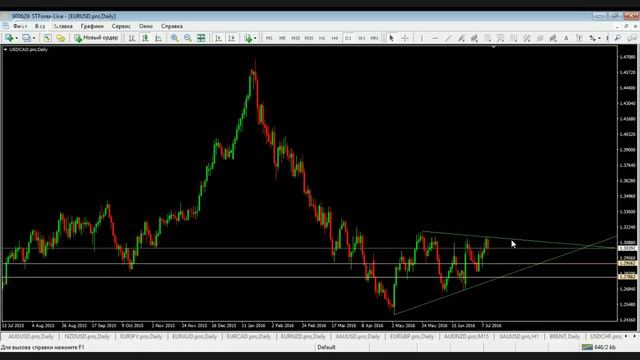Image resolution: width=640 pixels, height=360 pixels.
Task: Click the search magnifier icon
Action: click(618, 38)
